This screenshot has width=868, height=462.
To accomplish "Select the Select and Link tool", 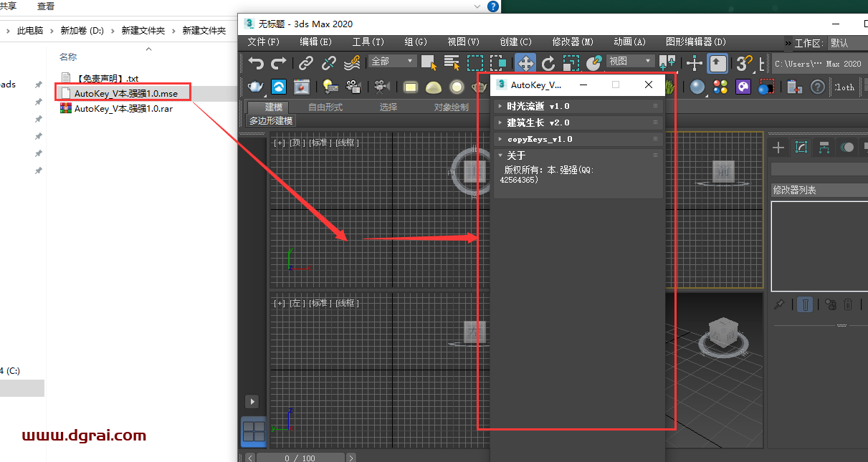I will (x=306, y=64).
